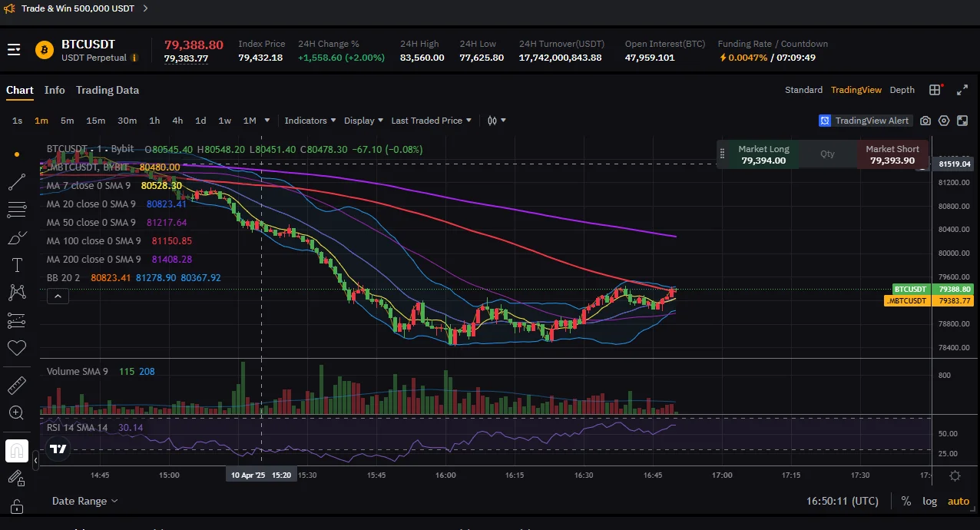The height and width of the screenshot is (530, 980).
Task: Expand chart panel with diagonal arrows icon
Action: pos(962,90)
